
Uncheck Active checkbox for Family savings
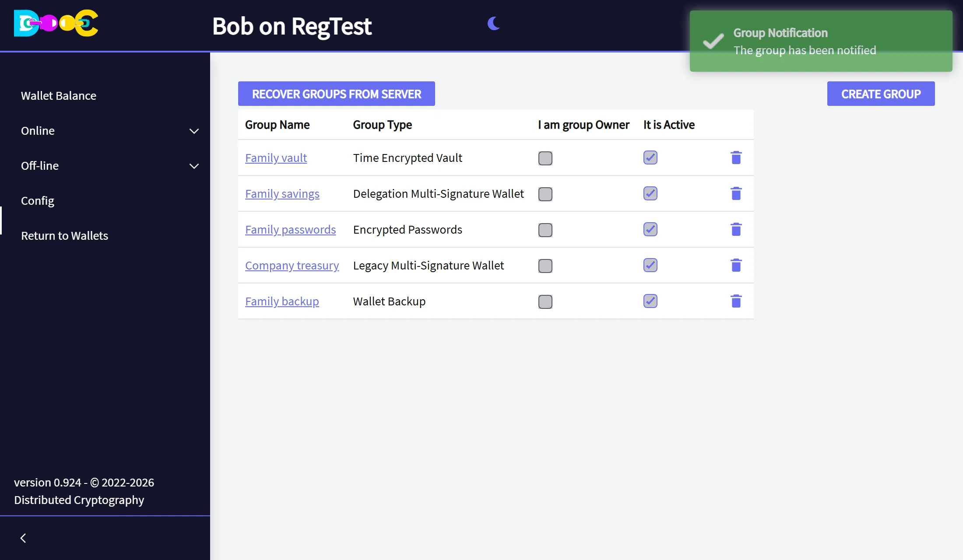[650, 193]
